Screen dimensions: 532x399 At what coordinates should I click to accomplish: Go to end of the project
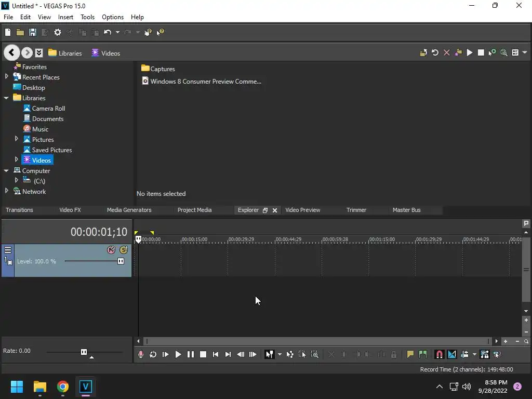pyautogui.click(x=228, y=354)
